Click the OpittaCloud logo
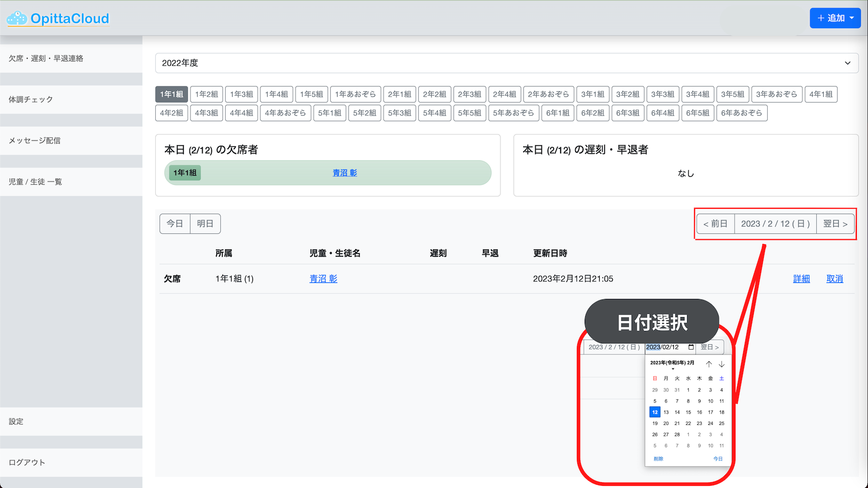The image size is (868, 488). [x=58, y=18]
